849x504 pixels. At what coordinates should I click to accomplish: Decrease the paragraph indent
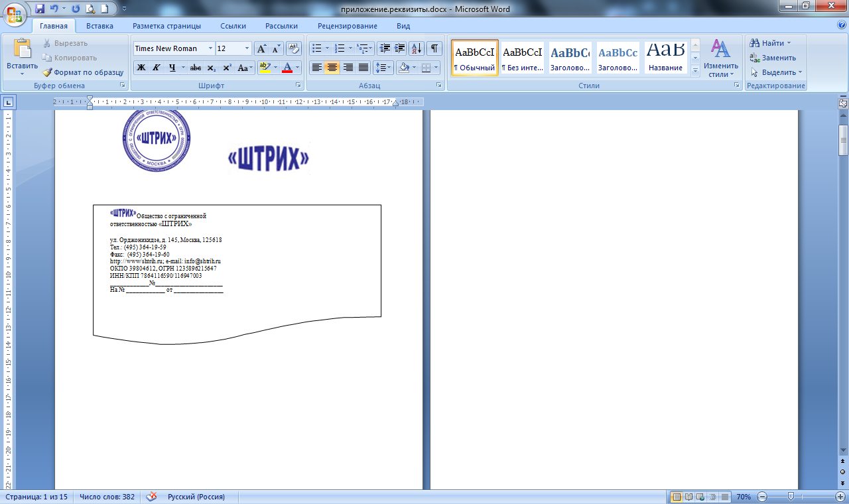coord(385,48)
